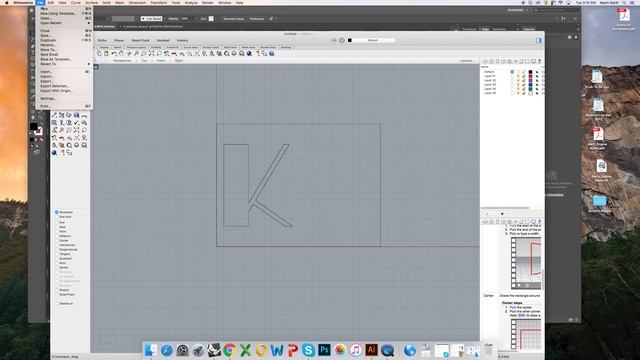Screen dimensions: 640x360
Task: Toggle the right sidebar icon in Rhino title bar
Action: (x=538, y=40)
